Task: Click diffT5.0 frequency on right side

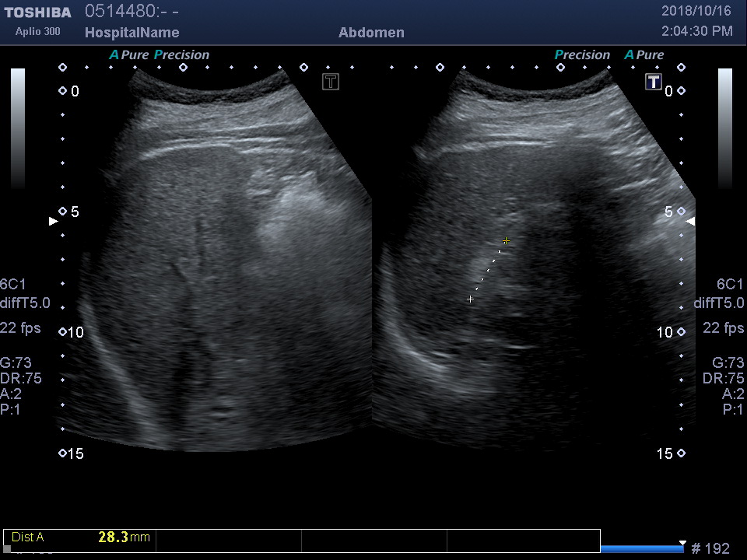Action: [719, 303]
